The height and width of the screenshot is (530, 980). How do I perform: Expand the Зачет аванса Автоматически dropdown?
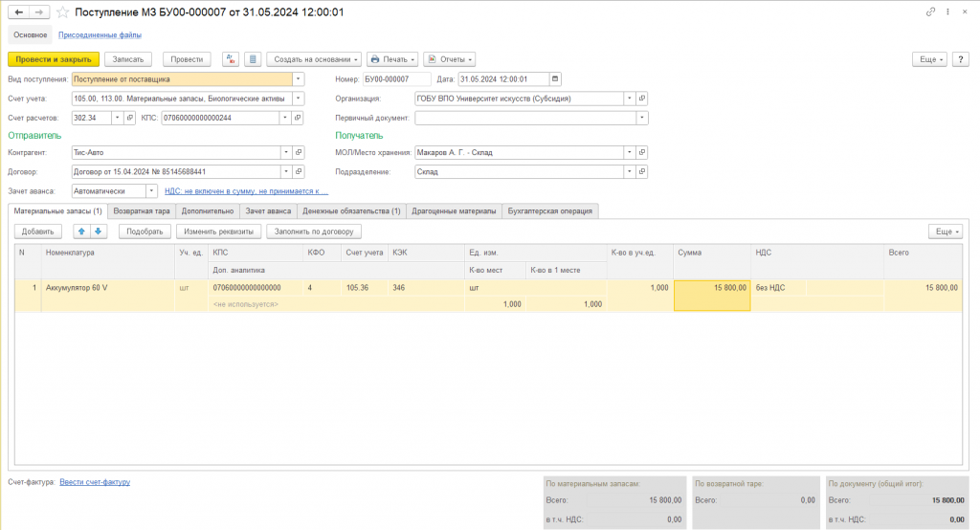point(151,191)
